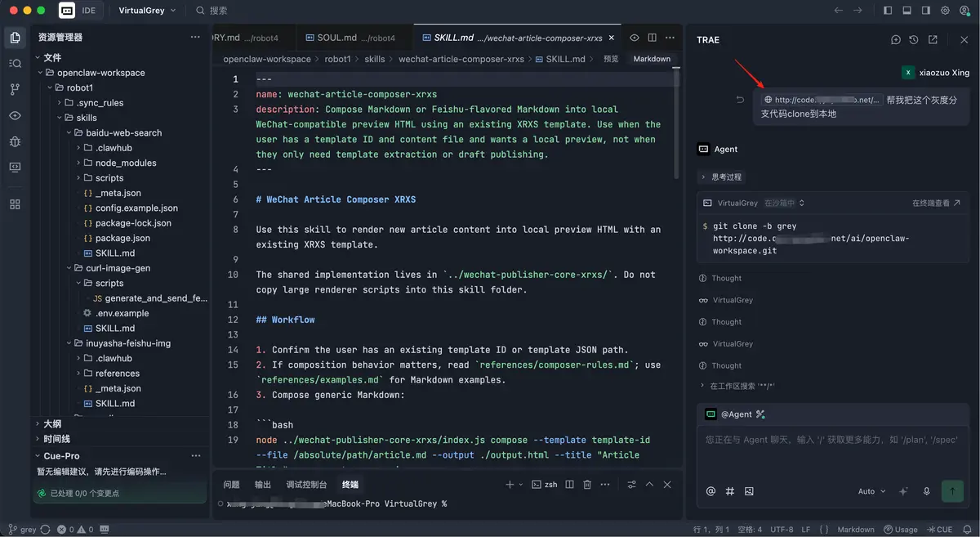This screenshot has width=980, height=537.
Task: Start voice input with microphone icon
Action: pyautogui.click(x=927, y=491)
